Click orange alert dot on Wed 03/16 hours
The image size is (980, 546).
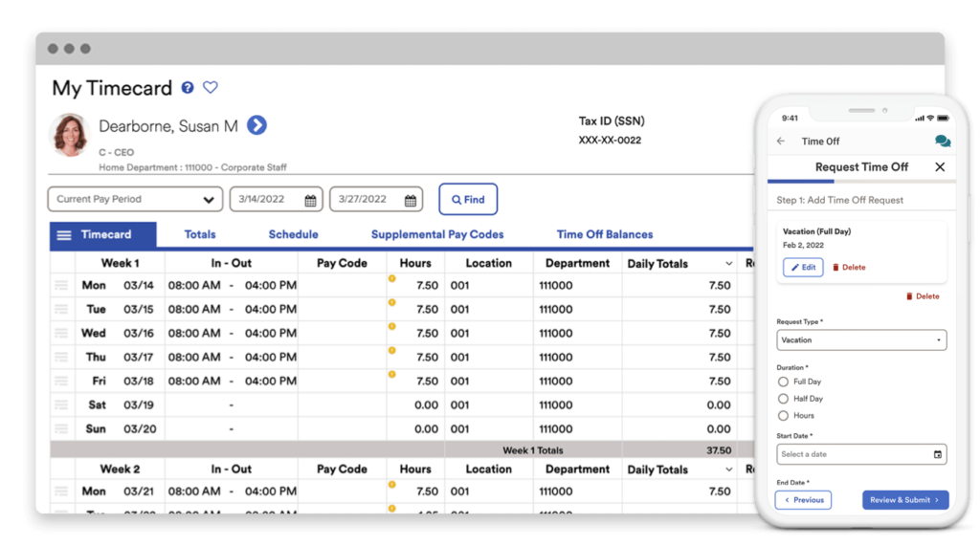[x=391, y=326]
